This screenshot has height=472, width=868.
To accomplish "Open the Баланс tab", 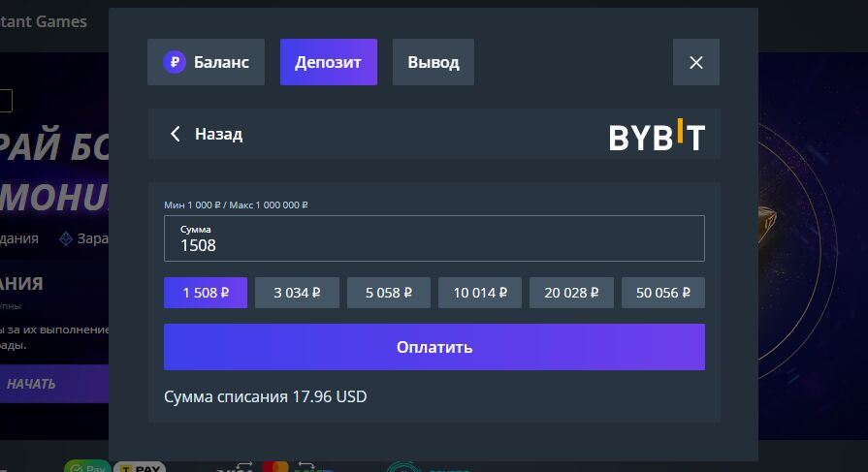I will tap(206, 62).
